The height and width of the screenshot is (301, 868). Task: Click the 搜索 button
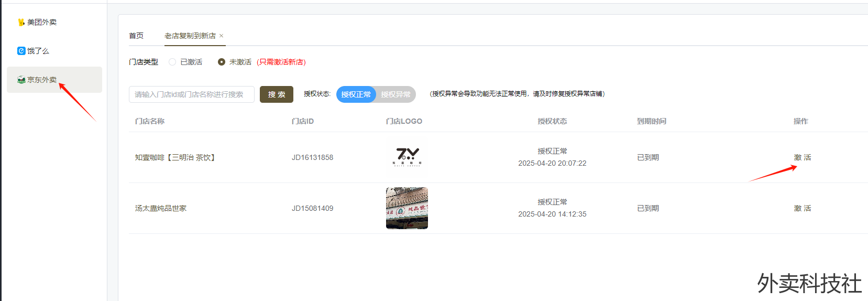[x=277, y=94]
